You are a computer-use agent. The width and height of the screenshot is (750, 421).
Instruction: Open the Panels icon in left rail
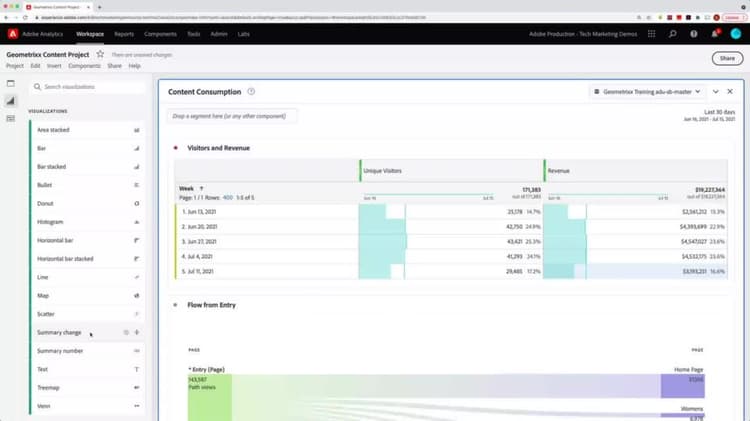pos(11,83)
